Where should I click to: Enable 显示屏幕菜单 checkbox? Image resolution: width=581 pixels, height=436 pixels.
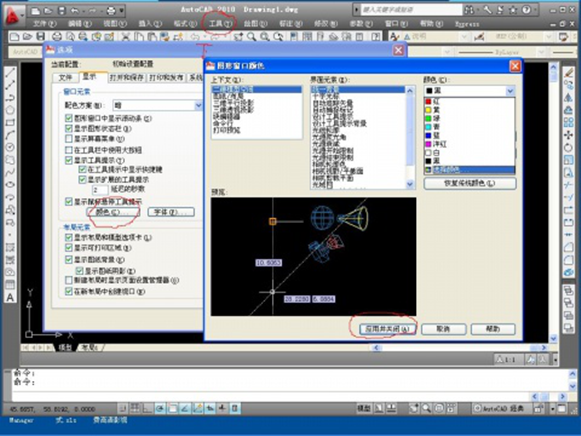tap(68, 139)
